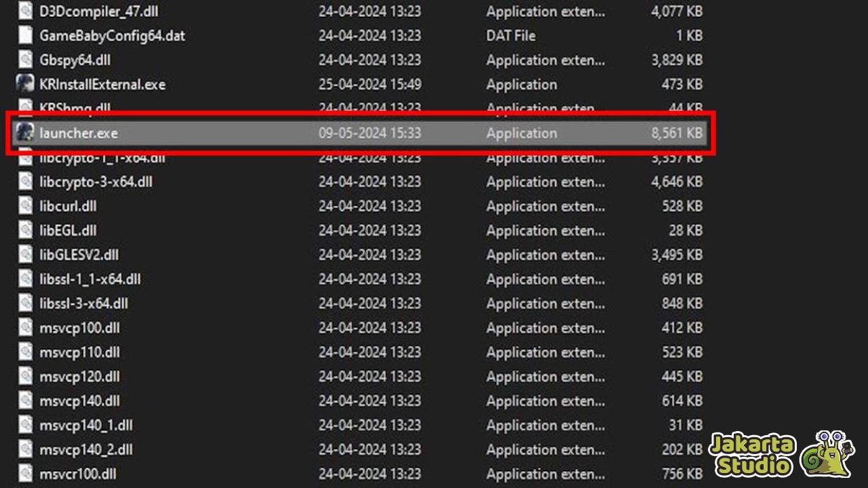Click the libcrypto-3-x64.dll file icon
This screenshot has width=868, height=488.
coord(25,182)
